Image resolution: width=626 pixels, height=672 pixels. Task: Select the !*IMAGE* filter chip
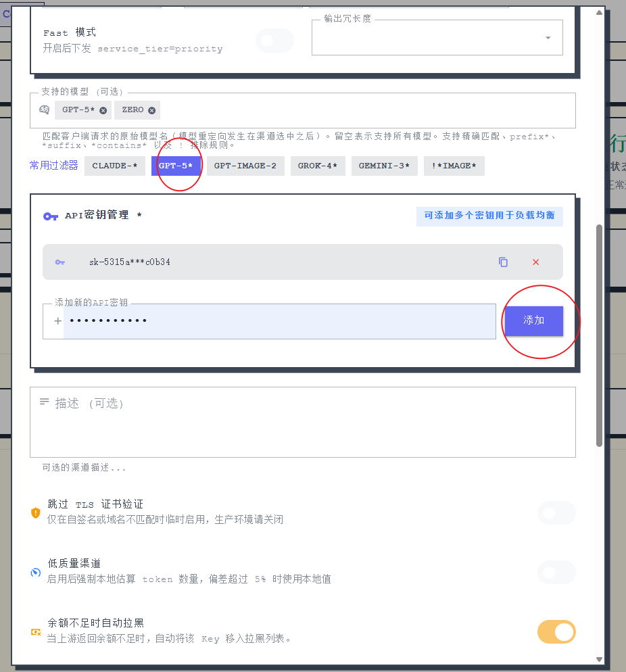(454, 166)
